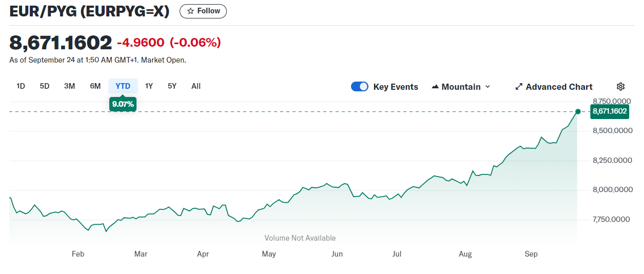Click the 9.07% YTD return badge

pos(123,104)
